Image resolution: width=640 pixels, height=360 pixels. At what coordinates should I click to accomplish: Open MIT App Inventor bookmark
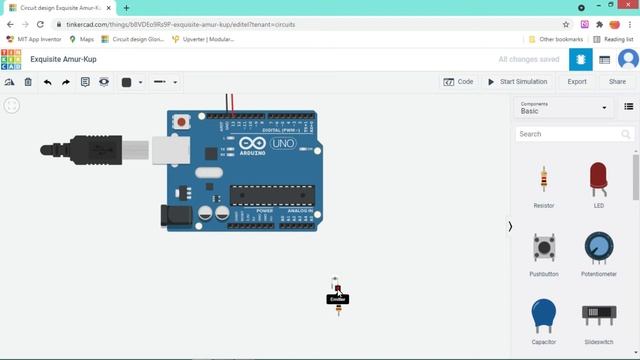[x=34, y=39]
